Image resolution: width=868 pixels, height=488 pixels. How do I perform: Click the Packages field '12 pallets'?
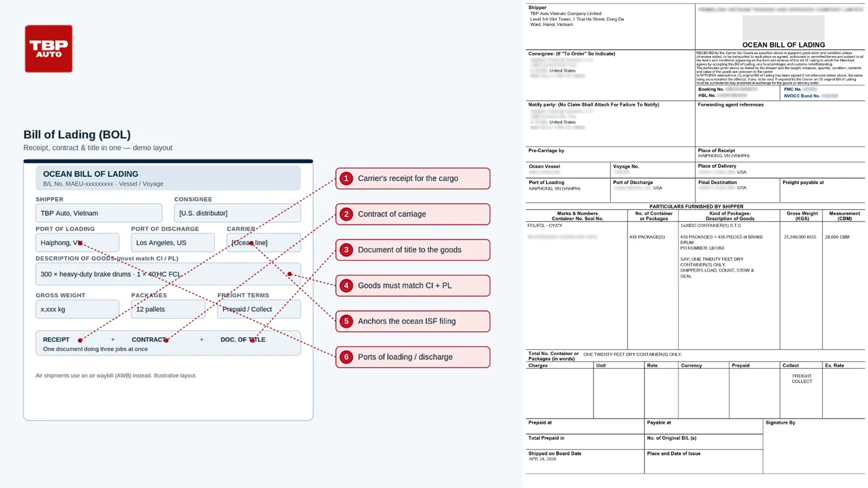click(168, 309)
